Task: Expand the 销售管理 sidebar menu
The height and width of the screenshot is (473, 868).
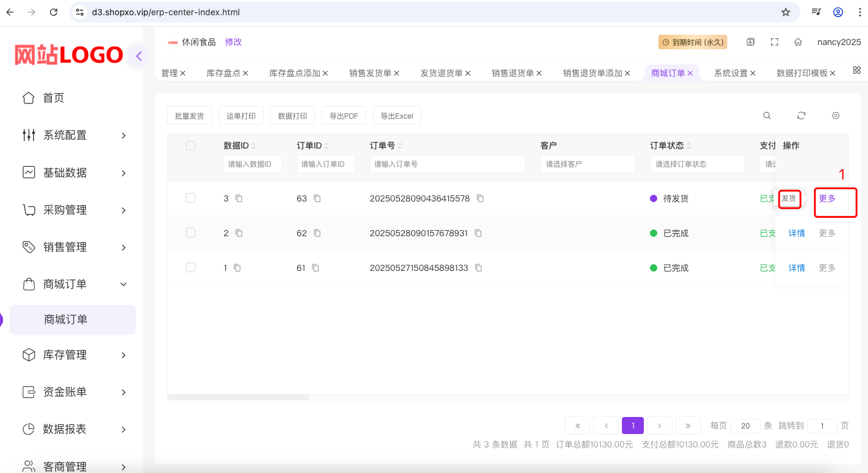Action: pyautogui.click(x=73, y=247)
